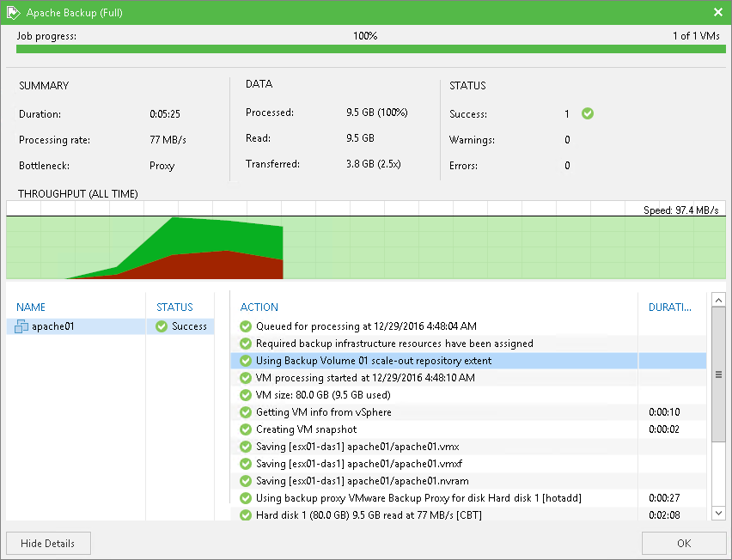This screenshot has width=732, height=560.
Task: Click checkmark icon for Creating VM snapshot row
Action: (x=246, y=429)
